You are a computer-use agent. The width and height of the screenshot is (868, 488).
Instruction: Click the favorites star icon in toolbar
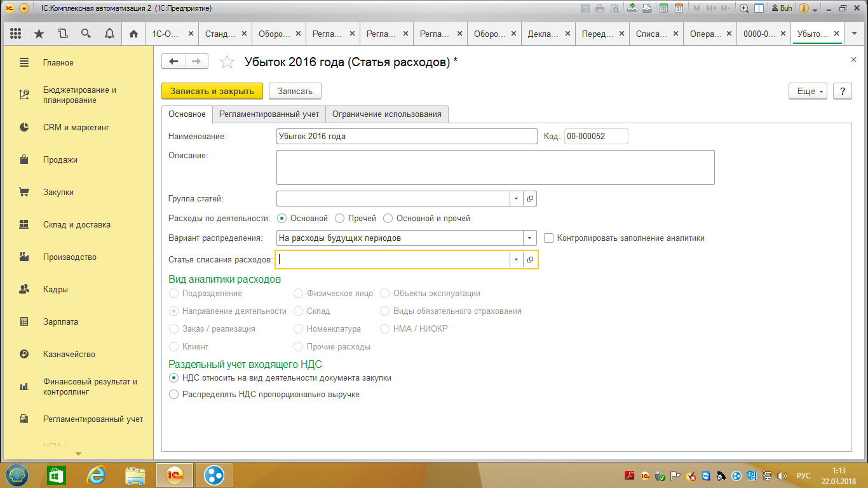point(39,34)
